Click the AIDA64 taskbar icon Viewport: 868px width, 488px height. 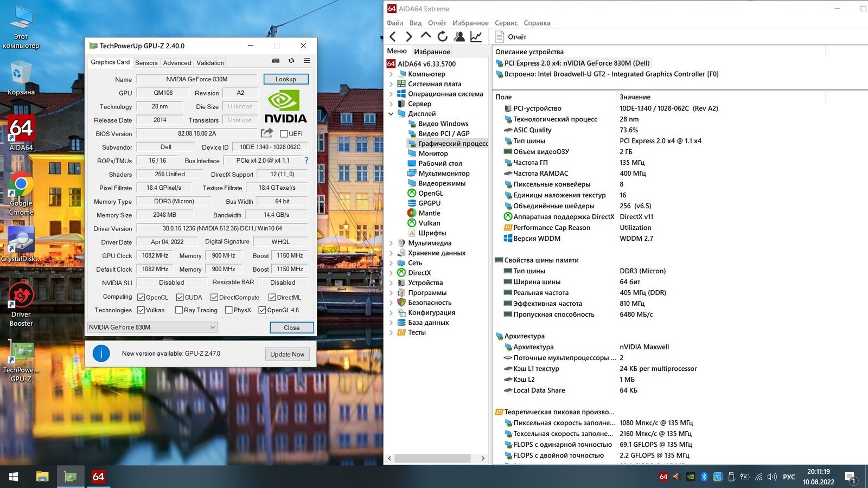(98, 477)
